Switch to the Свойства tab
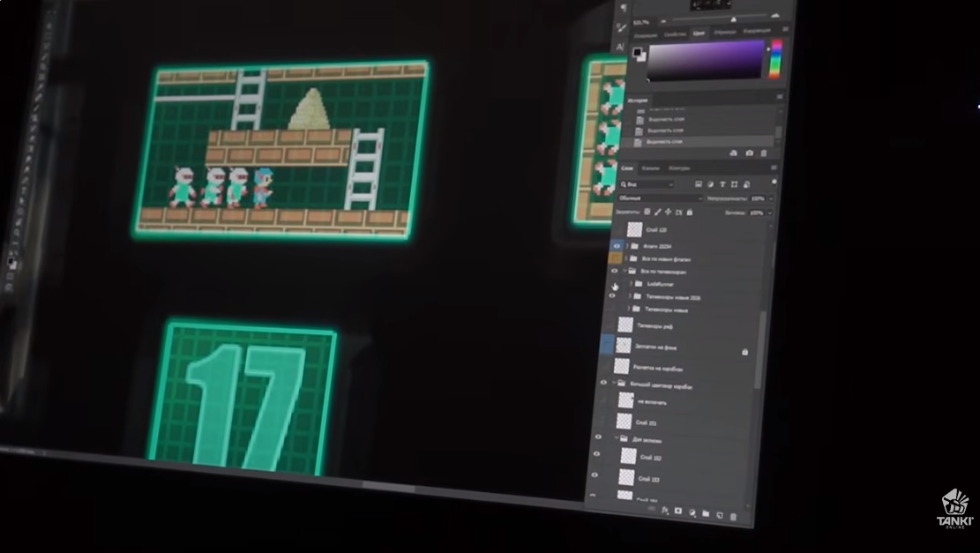This screenshot has height=553, width=980. pyautogui.click(x=675, y=34)
